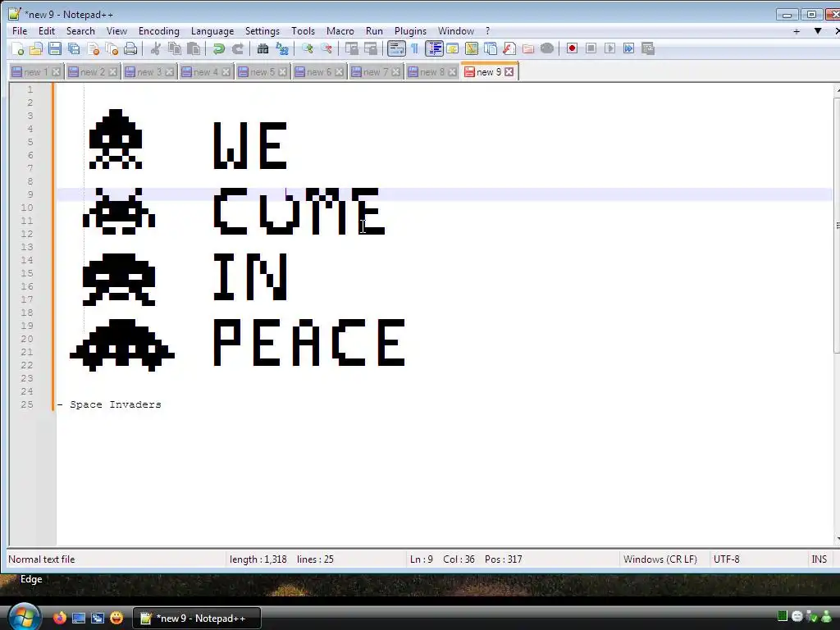Open Replace toolbar icon
840x630 pixels.
(x=282, y=48)
